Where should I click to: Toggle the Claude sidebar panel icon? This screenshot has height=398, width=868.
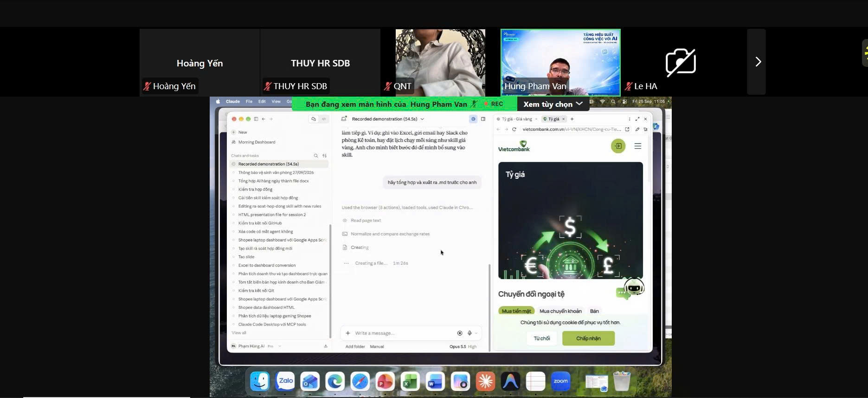256,119
